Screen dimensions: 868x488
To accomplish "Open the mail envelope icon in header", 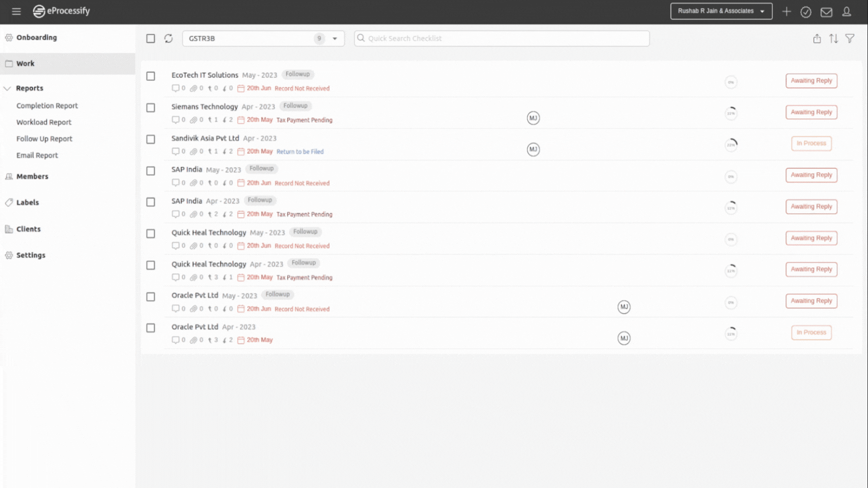I will [x=826, y=12].
